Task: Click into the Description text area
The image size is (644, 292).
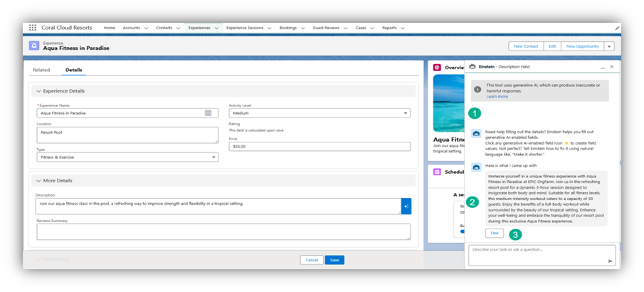Action: click(218, 206)
